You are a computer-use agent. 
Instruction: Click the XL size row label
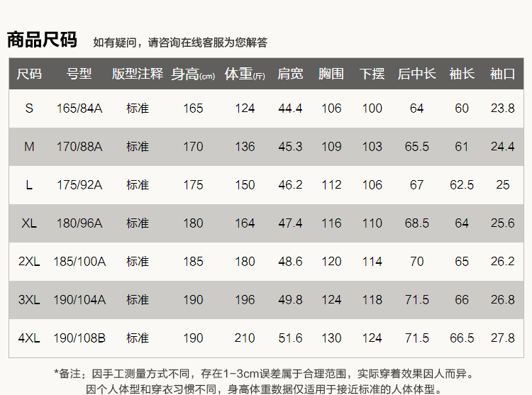coord(29,223)
